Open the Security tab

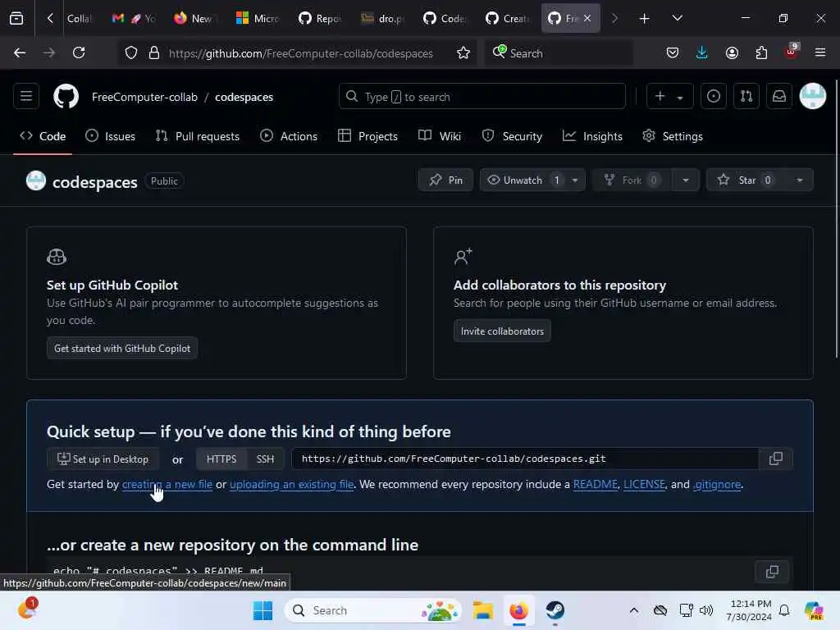pos(512,136)
